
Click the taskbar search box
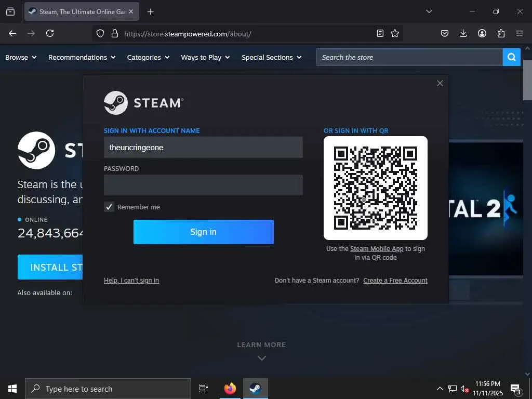[x=108, y=389]
